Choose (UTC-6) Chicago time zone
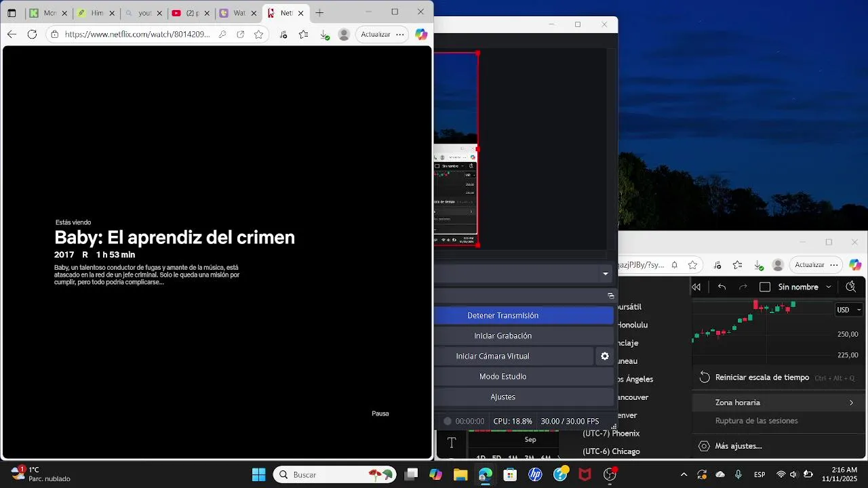Viewport: 868px width, 488px height. [611, 451]
